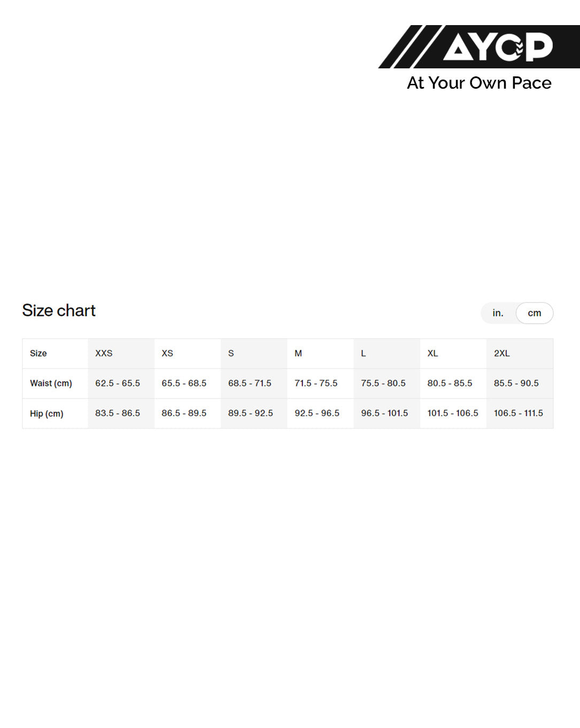The image size is (580, 728).
Task: Click waist value 71.5 - 75.5
Action: coord(316,383)
